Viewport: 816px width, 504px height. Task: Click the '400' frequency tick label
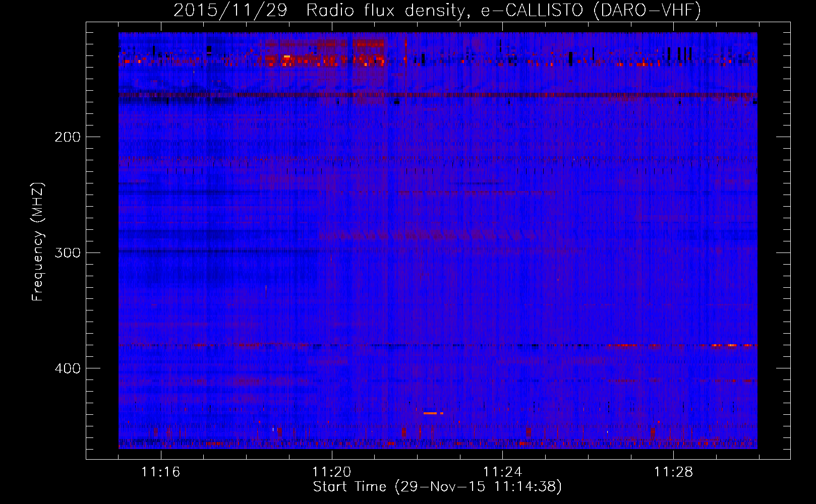(68, 368)
